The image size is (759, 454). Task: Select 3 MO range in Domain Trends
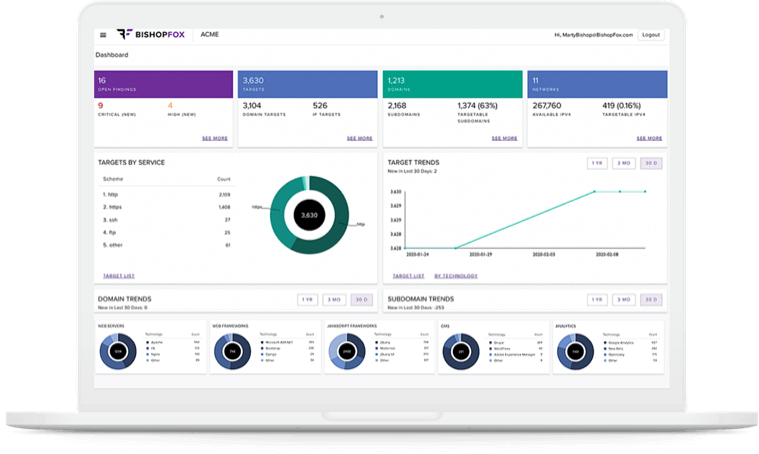click(335, 299)
